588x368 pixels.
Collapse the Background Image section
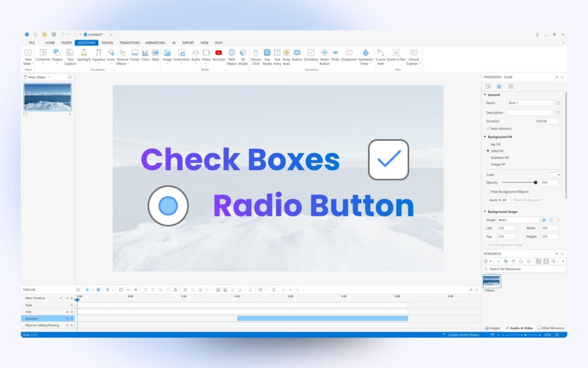(485, 212)
